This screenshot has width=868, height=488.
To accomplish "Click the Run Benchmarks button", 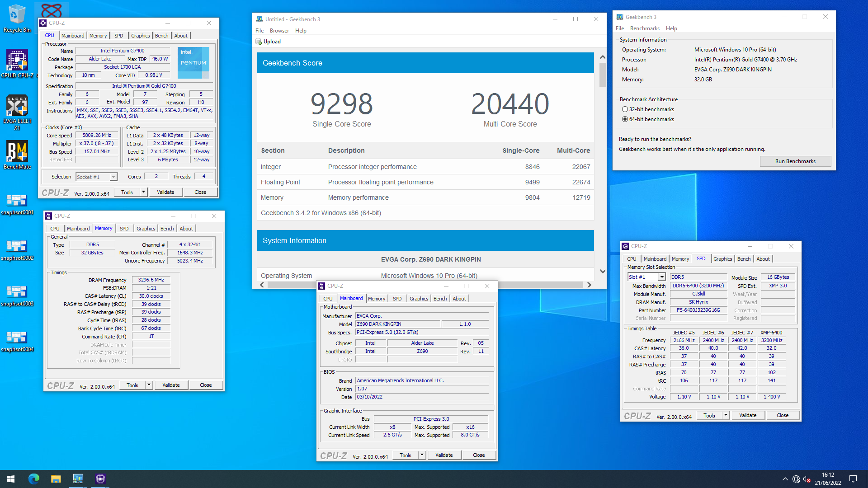I will pyautogui.click(x=795, y=161).
